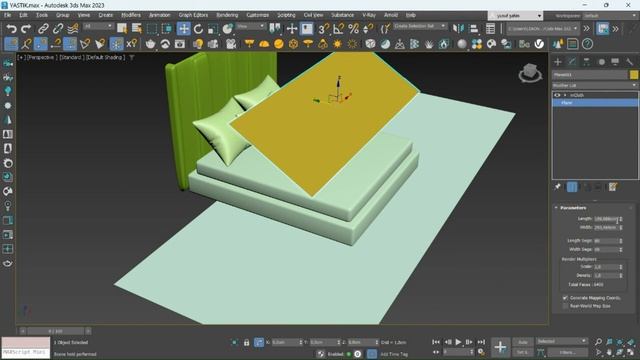Toggle the mCloth modifier eye icon
The width and height of the screenshot is (640, 360).
[557, 95]
